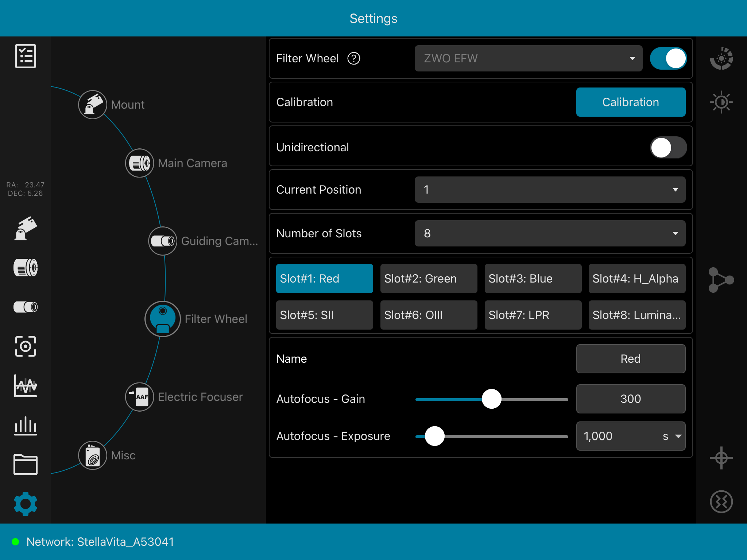Click the sun brightness icon on right panel
This screenshot has height=560, width=747.
tap(721, 102)
